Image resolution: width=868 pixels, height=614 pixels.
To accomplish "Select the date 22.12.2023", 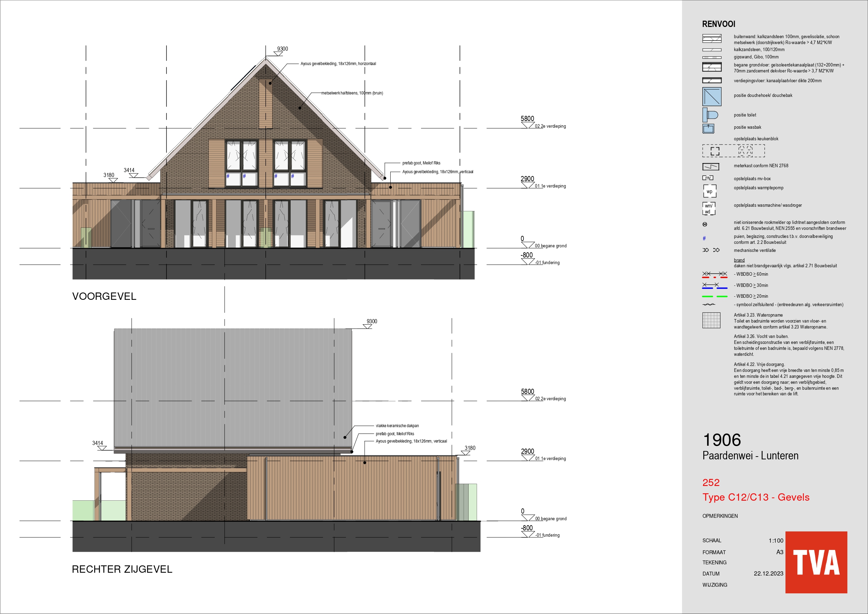I will [x=768, y=573].
